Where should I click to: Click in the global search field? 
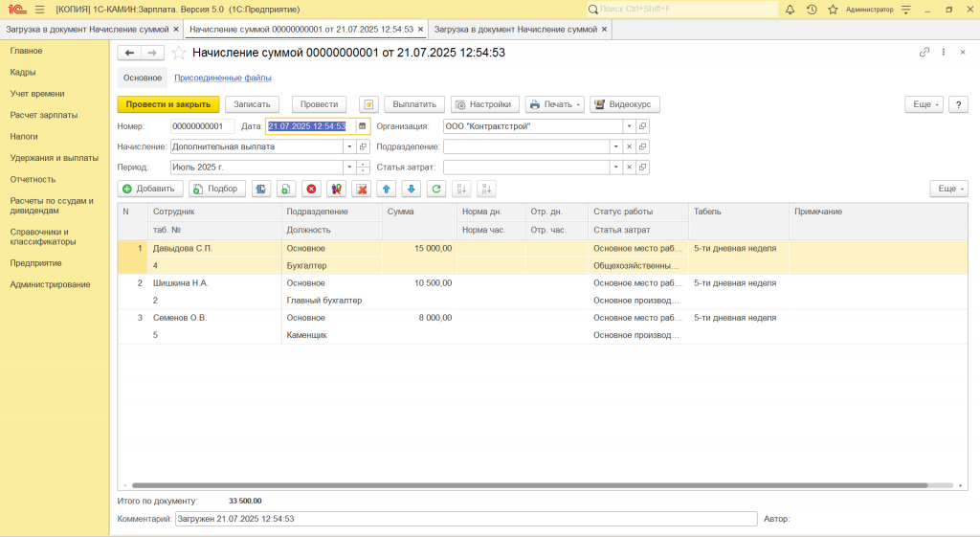click(x=681, y=10)
